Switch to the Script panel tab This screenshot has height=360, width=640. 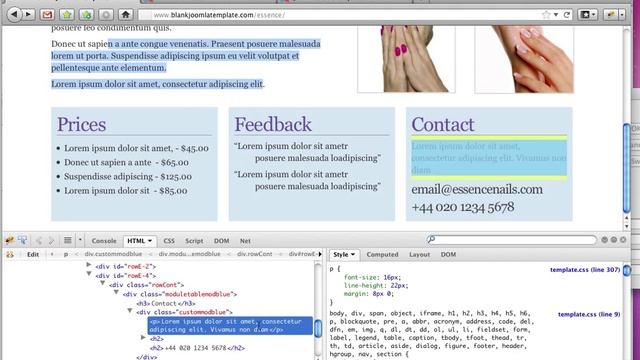[194, 241]
